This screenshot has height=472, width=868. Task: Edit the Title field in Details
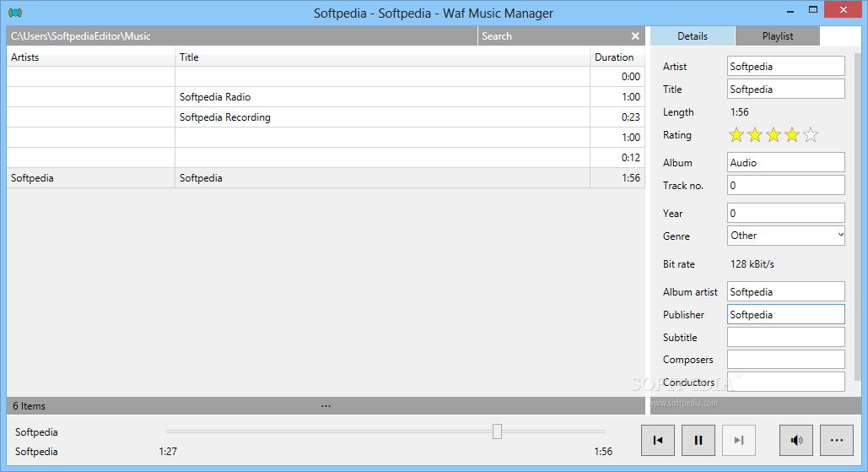786,89
